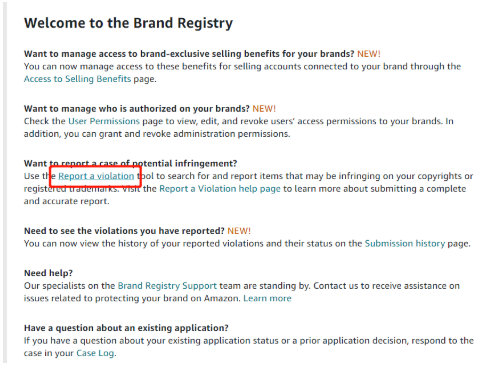Click the who is authorized heading text

point(137,109)
